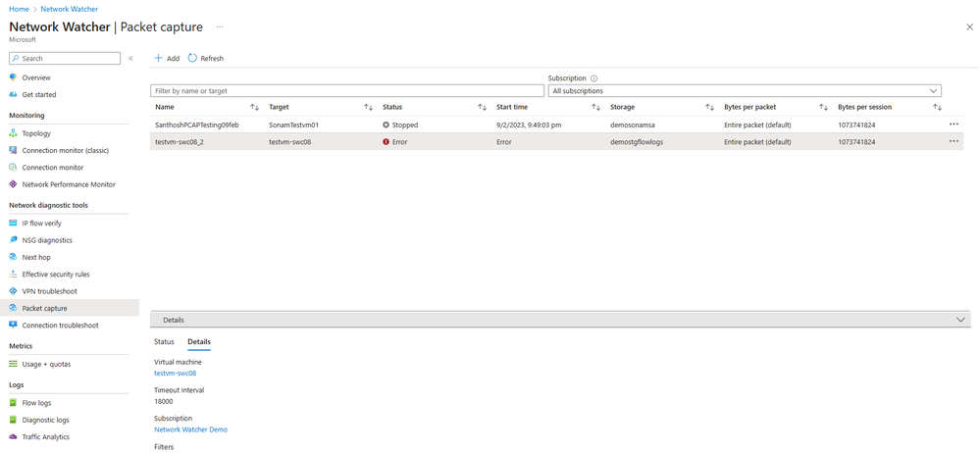Image resolution: width=980 pixels, height=453 pixels.
Task: Select the Details tab
Action: (x=199, y=342)
